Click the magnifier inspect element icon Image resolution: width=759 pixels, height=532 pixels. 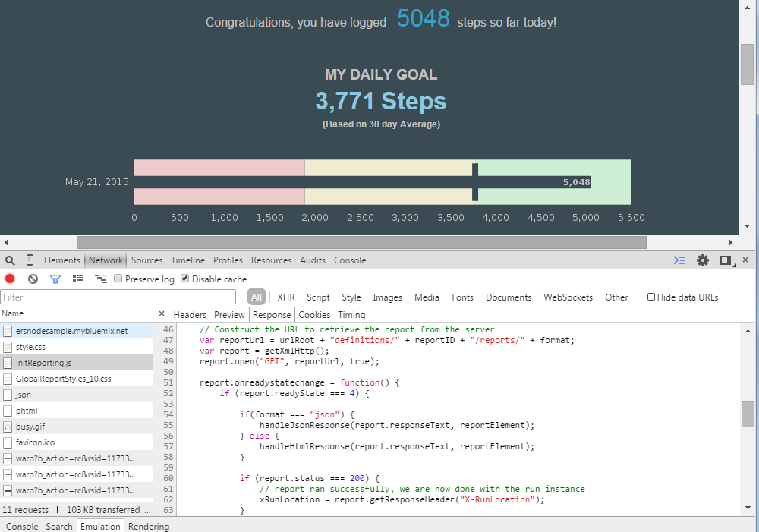coord(10,260)
